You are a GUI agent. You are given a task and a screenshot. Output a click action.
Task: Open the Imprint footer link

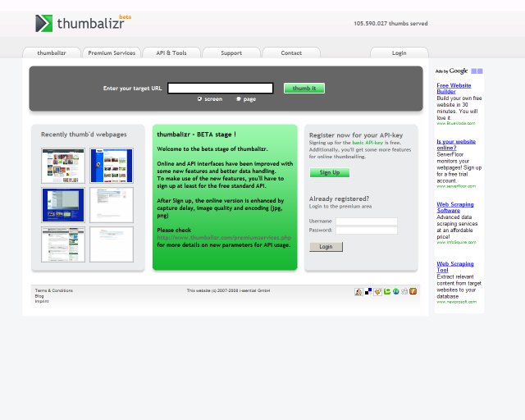click(x=42, y=301)
